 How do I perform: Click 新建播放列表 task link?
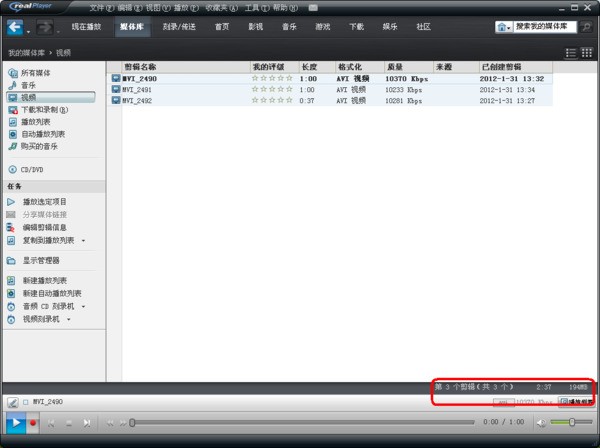[x=45, y=280]
